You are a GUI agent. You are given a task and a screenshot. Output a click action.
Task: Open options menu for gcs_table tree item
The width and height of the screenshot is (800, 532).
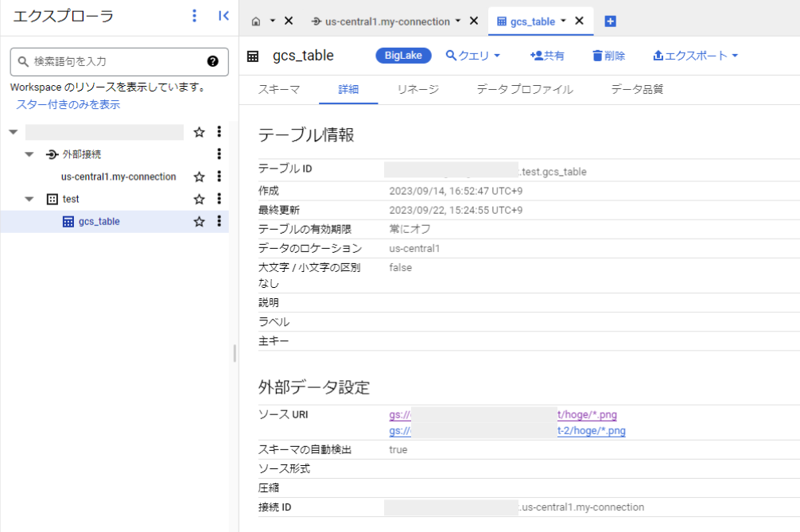coord(219,221)
